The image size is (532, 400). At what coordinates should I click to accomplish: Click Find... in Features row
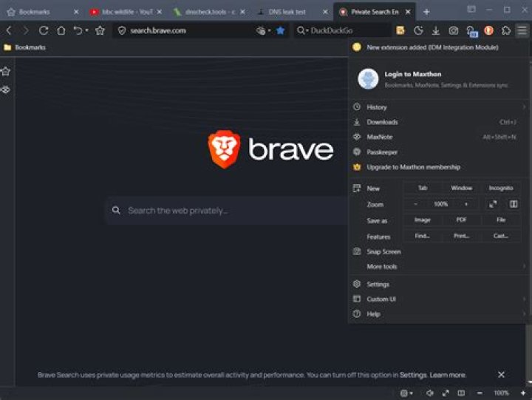pos(423,236)
